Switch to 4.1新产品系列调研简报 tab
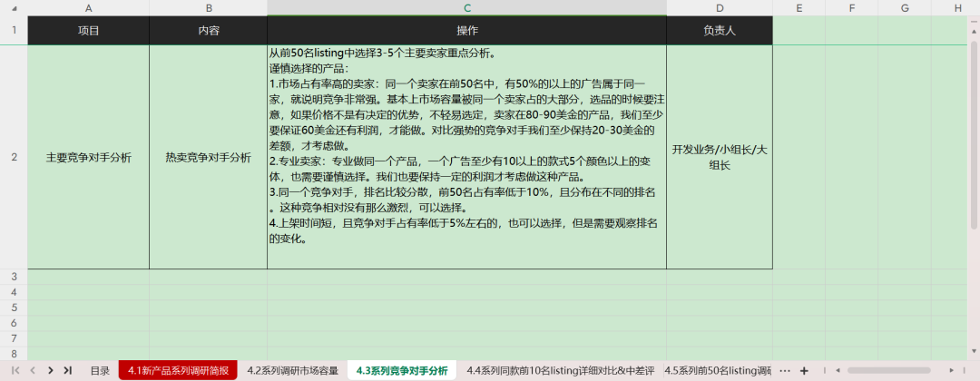Screen dimensions: 980x381 click(178, 370)
